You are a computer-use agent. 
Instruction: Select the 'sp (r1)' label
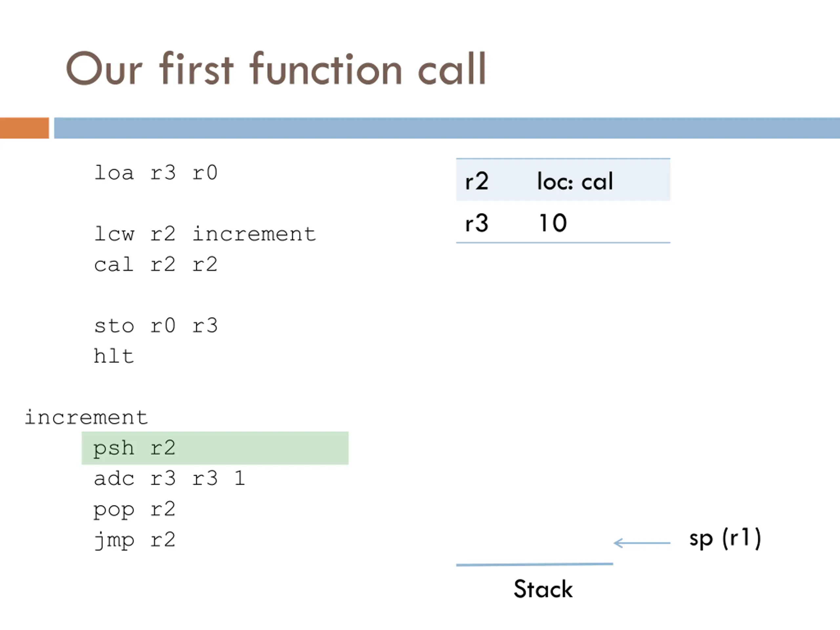click(725, 538)
